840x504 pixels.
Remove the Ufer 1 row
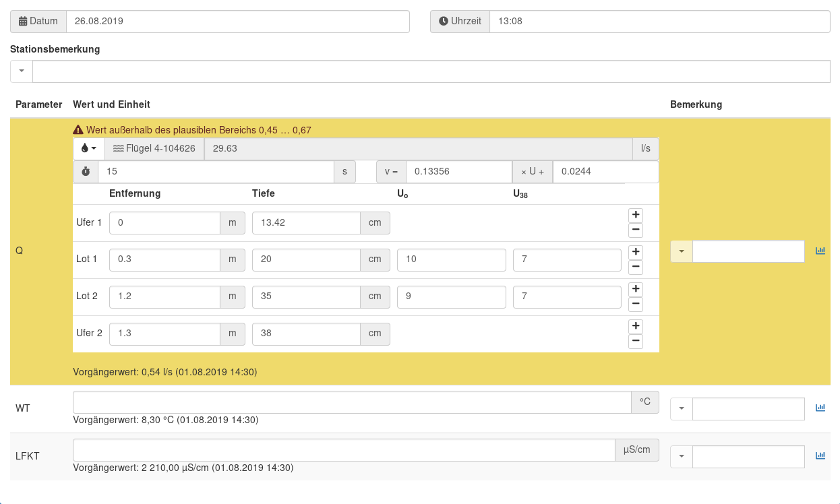click(635, 230)
